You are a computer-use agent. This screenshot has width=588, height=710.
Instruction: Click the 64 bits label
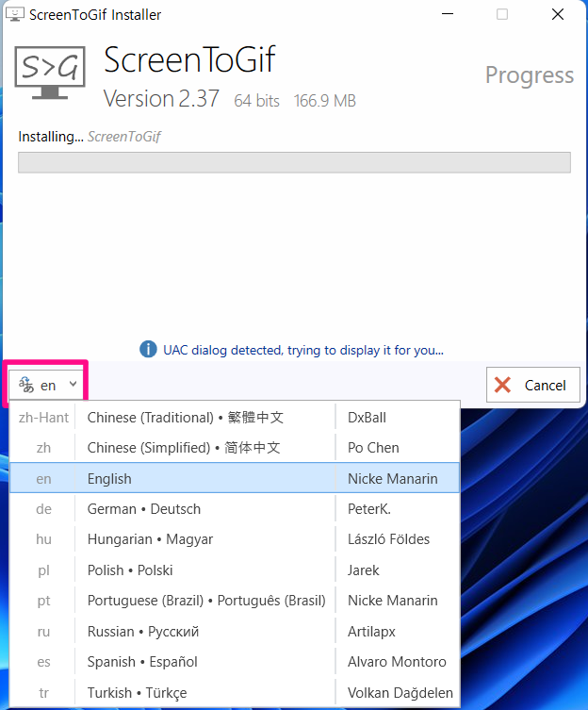[256, 101]
